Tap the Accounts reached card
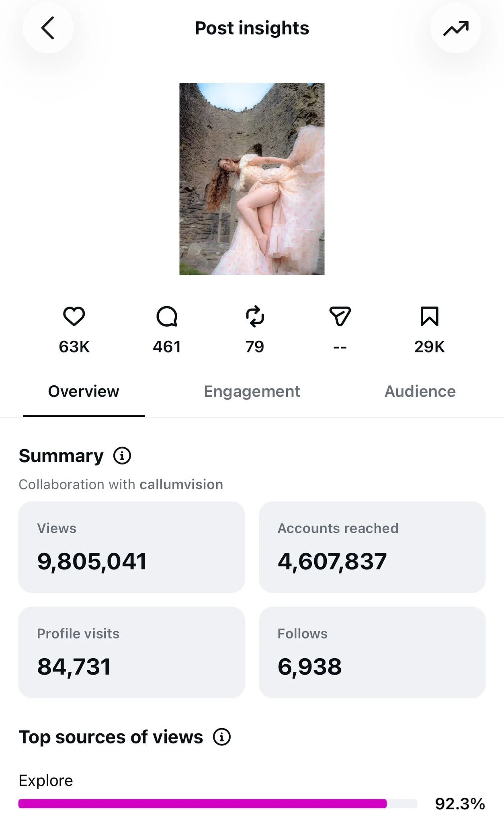This screenshot has height=823, width=504. click(x=372, y=547)
